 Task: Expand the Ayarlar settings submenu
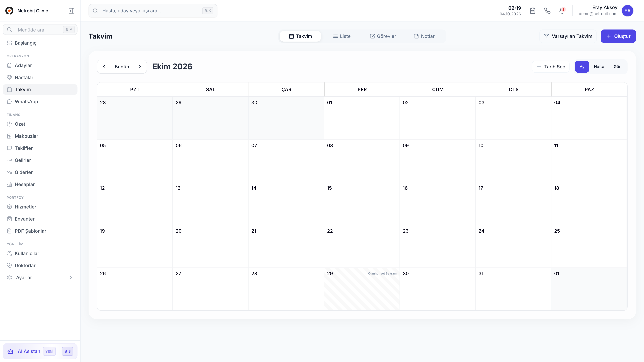[40, 278]
